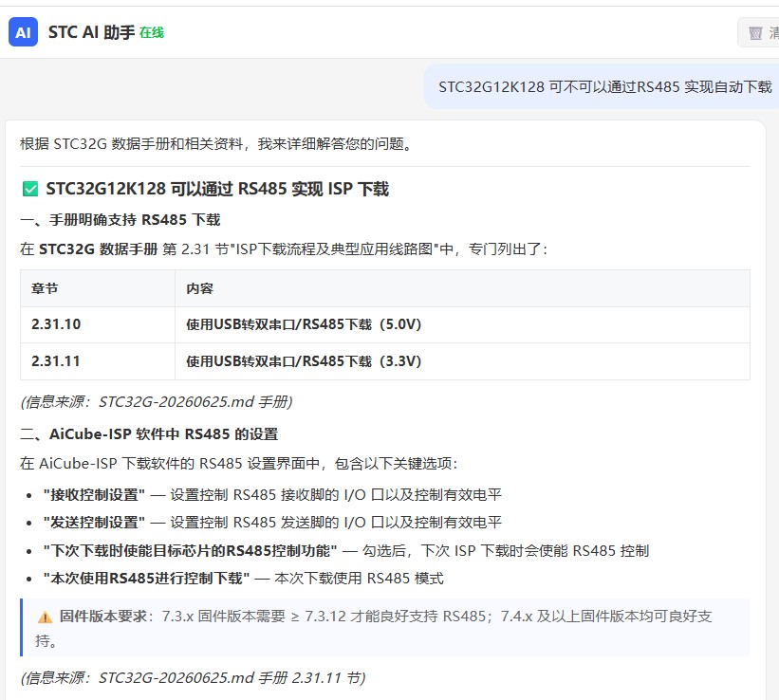Click cell 使用USB转双串口/RS485下载 (5.0V)
Screen dimensions: 779x700
(462, 325)
